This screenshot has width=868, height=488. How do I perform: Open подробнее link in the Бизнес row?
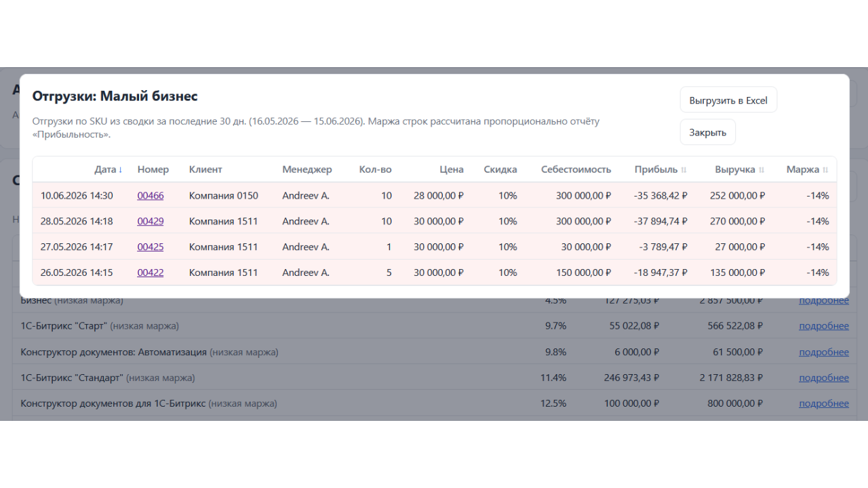824,300
